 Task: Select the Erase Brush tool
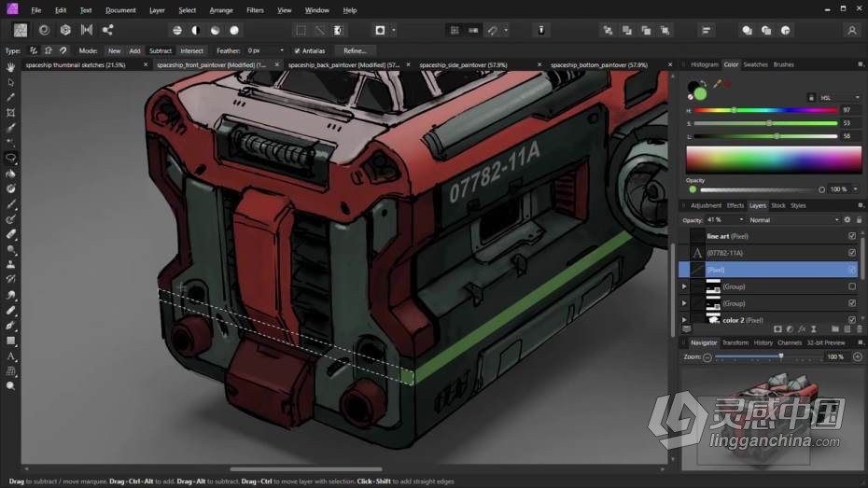tap(10, 234)
